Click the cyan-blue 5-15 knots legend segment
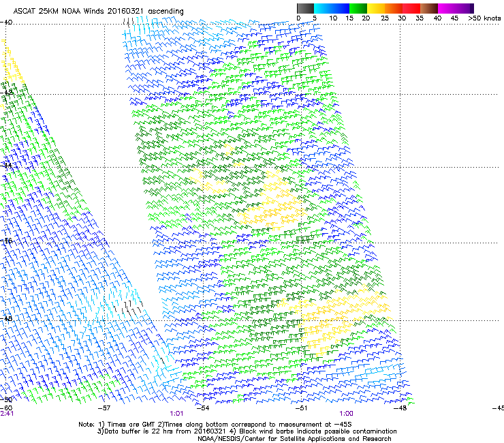 [332, 8]
